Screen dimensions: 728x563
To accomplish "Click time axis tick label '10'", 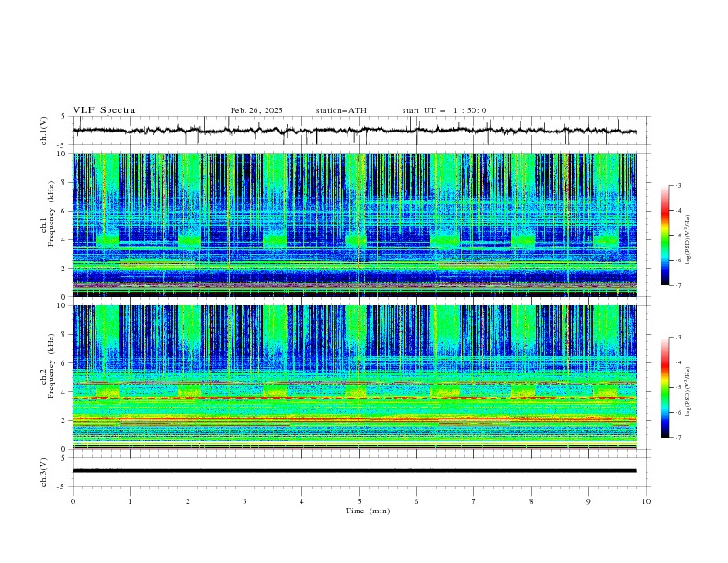I will (x=646, y=501).
